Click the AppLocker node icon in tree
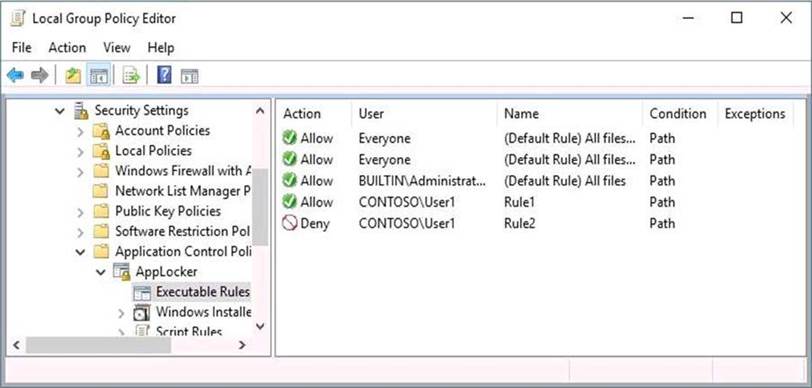 point(121,271)
